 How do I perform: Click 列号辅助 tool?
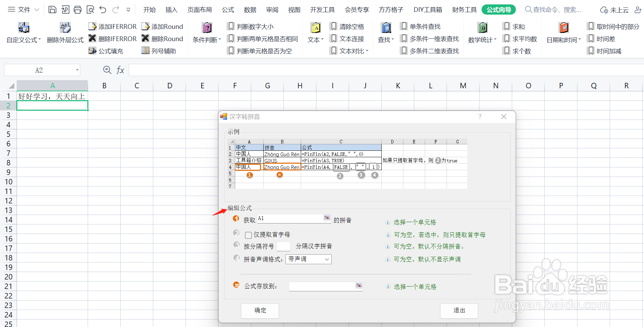point(159,51)
